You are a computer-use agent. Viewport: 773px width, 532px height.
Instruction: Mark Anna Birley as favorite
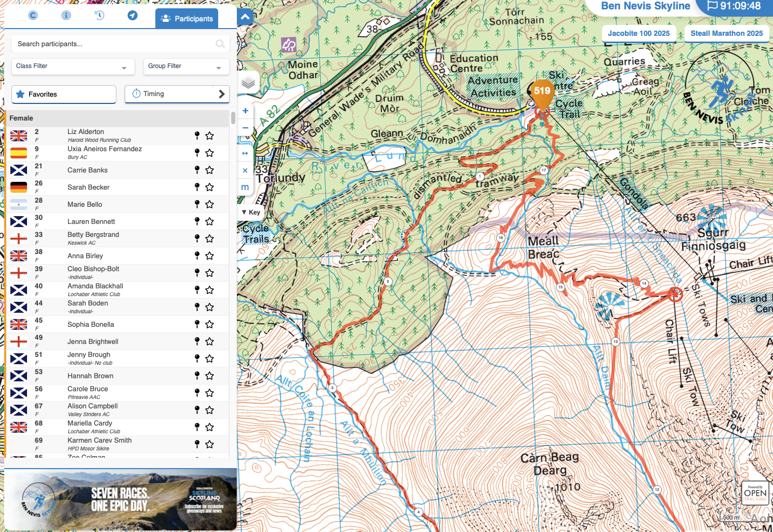[x=209, y=256]
